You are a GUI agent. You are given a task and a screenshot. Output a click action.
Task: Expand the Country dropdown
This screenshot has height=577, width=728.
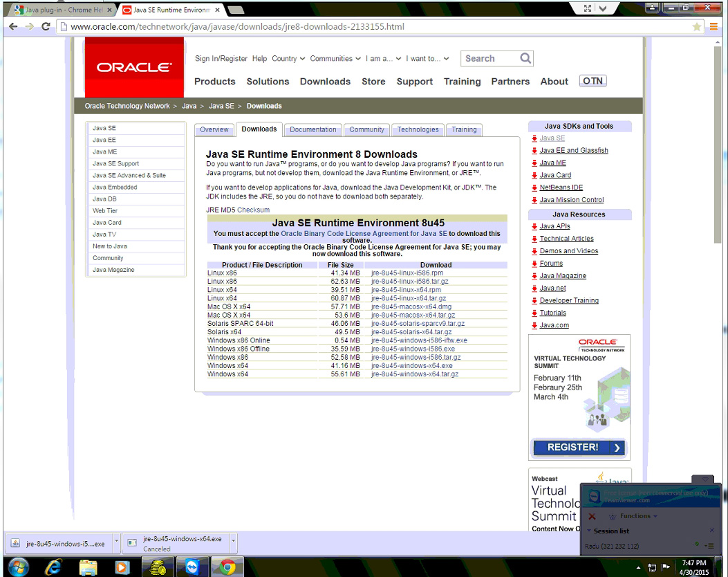(x=288, y=59)
